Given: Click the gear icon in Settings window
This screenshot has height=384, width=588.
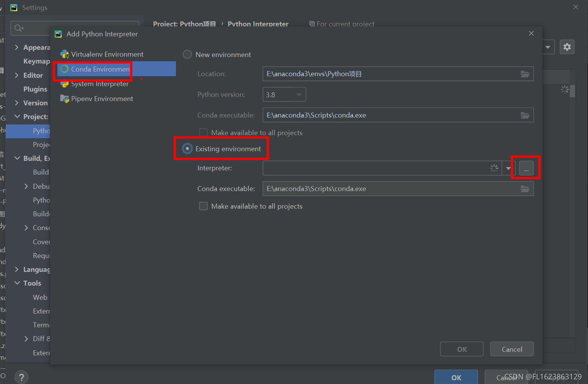Looking at the screenshot, I should [567, 47].
